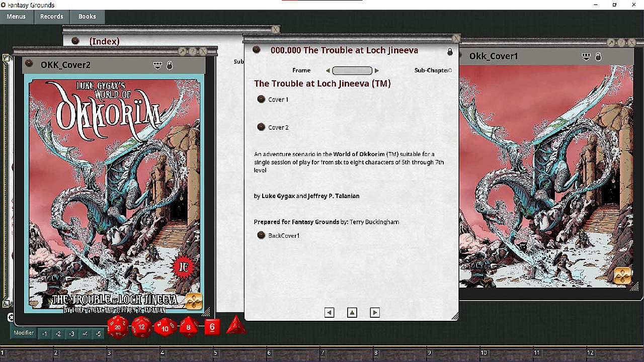Screen dimensions: 644x362
Task: Go to the previous story page
Action: (x=329, y=313)
